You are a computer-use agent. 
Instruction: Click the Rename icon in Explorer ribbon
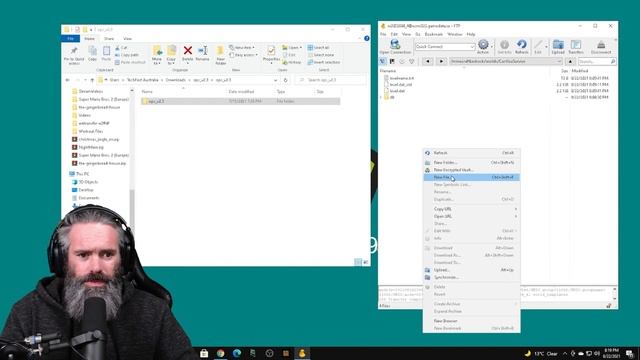(x=202, y=53)
